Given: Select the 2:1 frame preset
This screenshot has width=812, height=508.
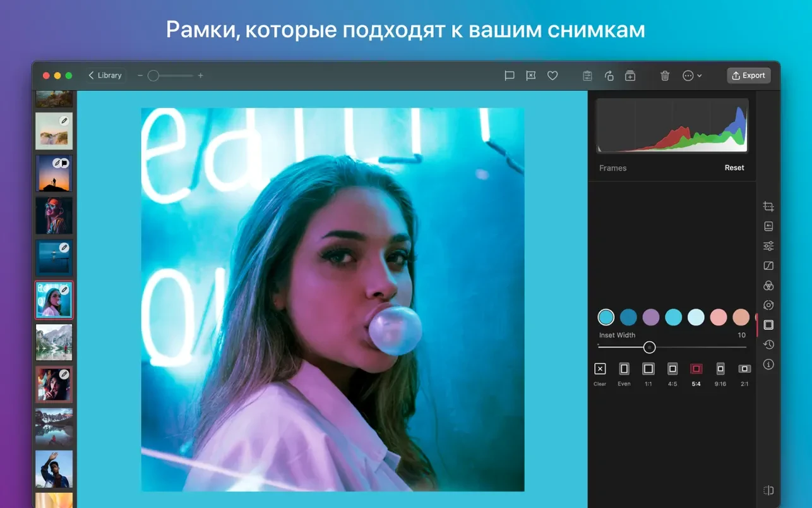Looking at the screenshot, I should 744,373.
